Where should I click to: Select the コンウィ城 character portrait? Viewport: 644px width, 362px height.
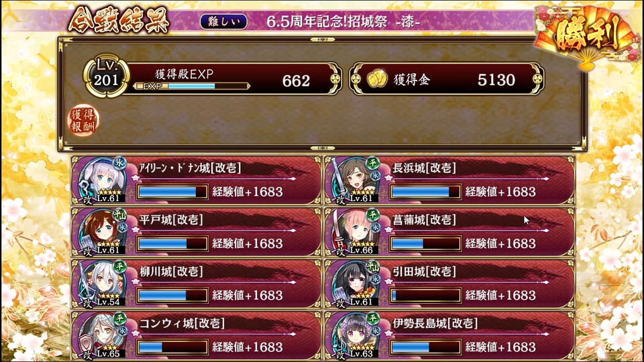(x=102, y=336)
